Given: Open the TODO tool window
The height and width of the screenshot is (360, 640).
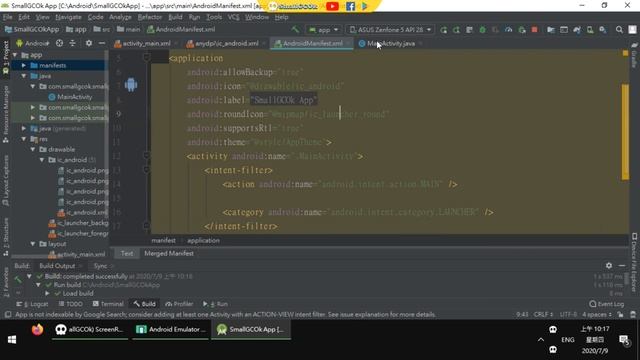Looking at the screenshot, I should (70, 304).
